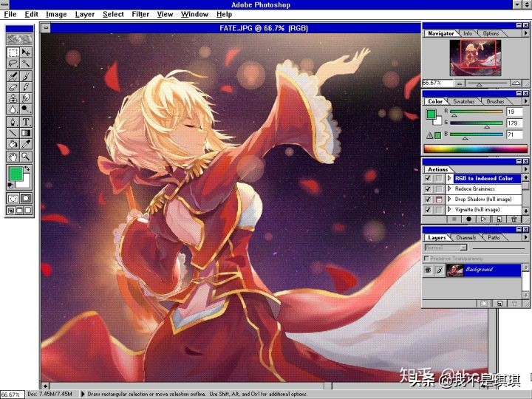The width and height of the screenshot is (532, 399).
Task: Select the Lasso tool
Action: tap(13, 64)
